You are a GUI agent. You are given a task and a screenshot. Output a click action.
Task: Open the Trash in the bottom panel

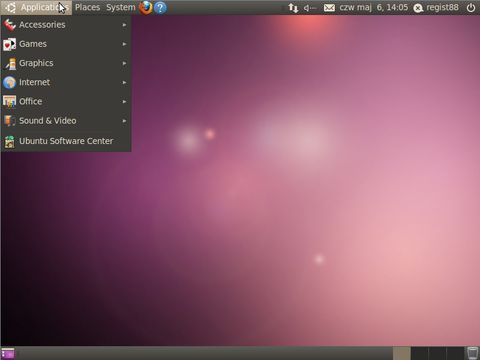tap(472, 353)
